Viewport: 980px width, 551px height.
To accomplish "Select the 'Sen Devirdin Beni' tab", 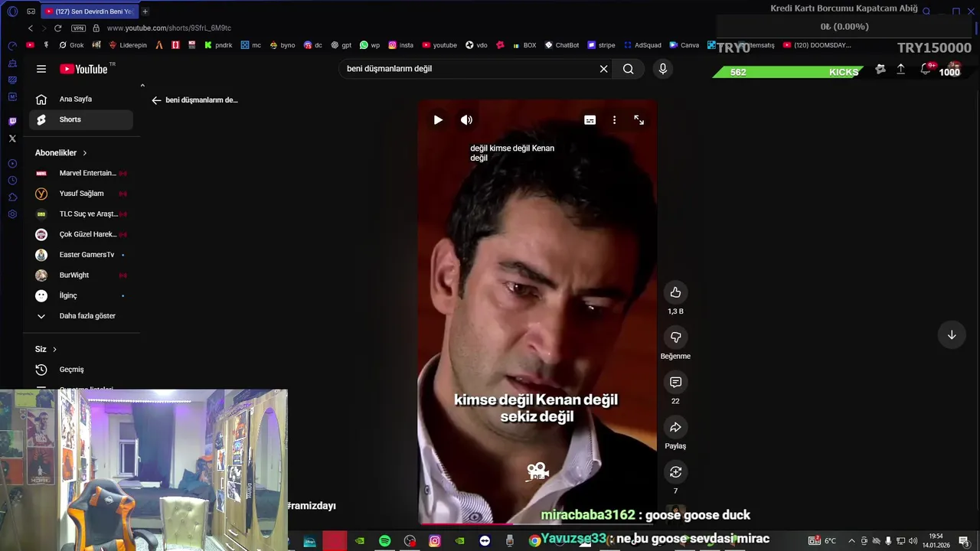I will click(88, 11).
